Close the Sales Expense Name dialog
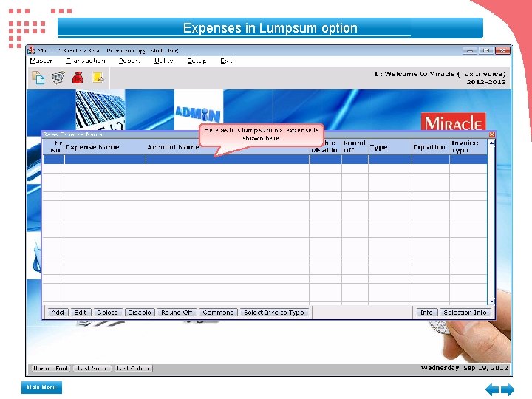This screenshot has width=532, height=399. click(492, 134)
